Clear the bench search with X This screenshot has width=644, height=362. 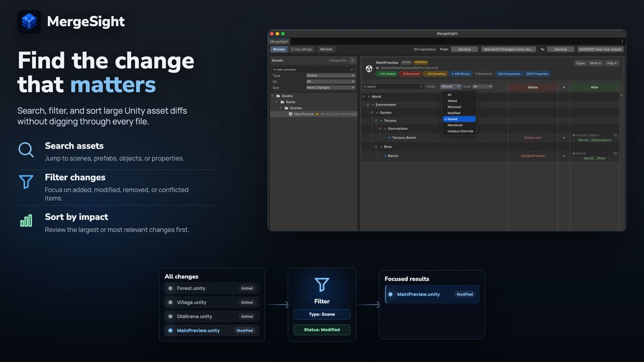(421, 86)
